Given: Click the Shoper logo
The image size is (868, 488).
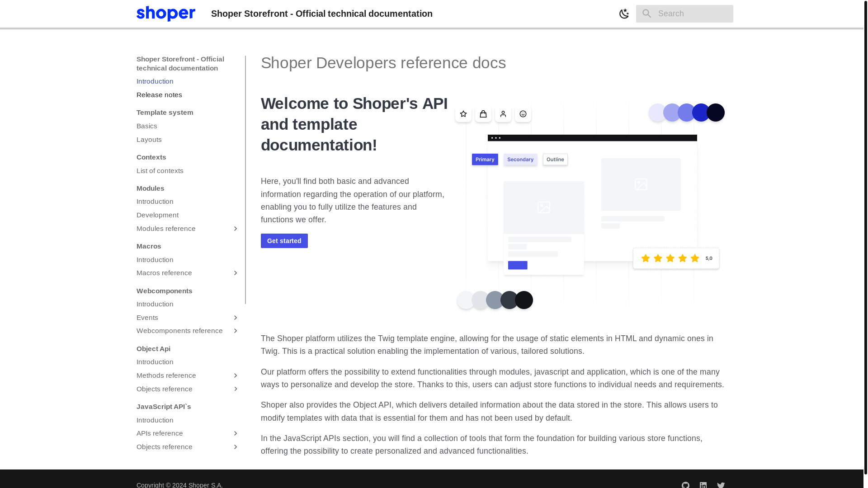Looking at the screenshot, I should tap(166, 14).
